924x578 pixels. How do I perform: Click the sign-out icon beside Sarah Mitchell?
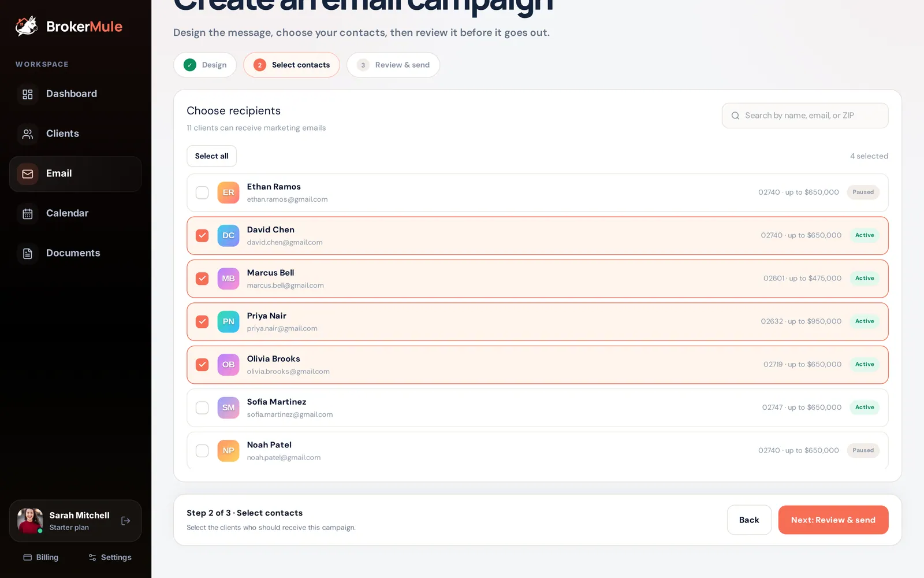pyautogui.click(x=125, y=521)
